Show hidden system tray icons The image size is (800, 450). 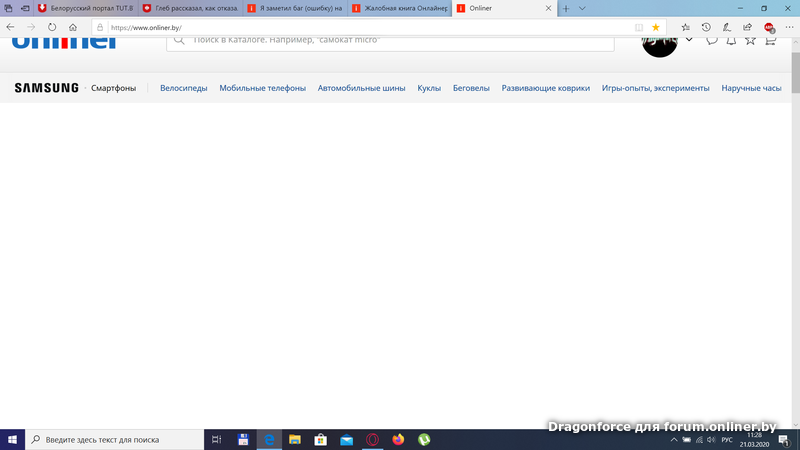[673, 440]
